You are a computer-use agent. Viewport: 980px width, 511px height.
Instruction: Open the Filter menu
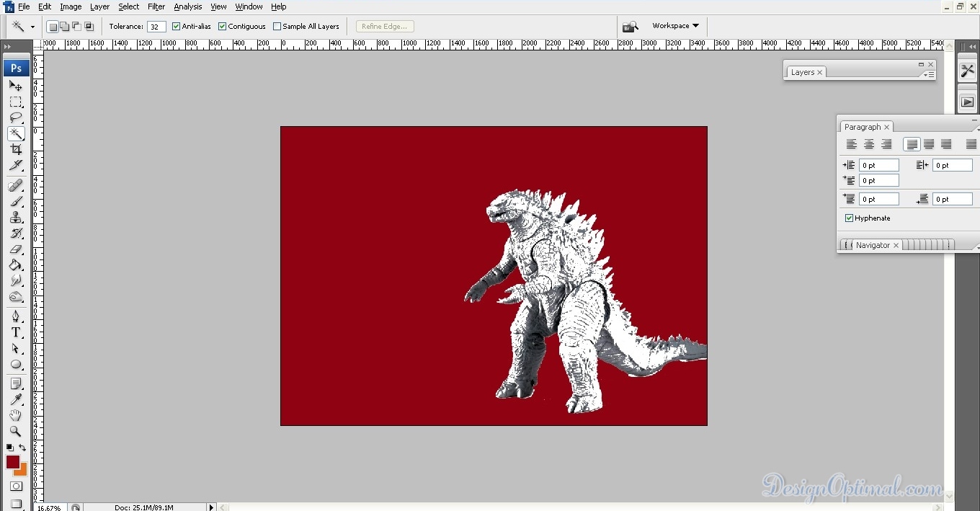tap(156, 6)
